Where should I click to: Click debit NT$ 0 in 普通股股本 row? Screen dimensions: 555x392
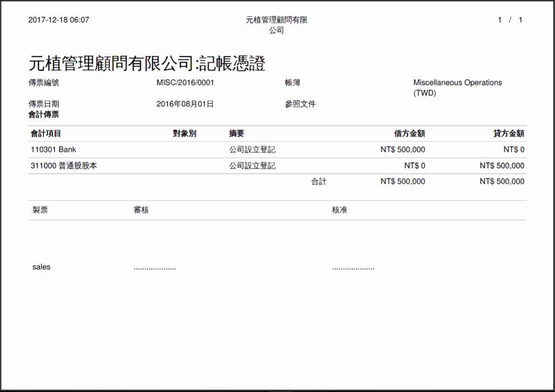(415, 166)
